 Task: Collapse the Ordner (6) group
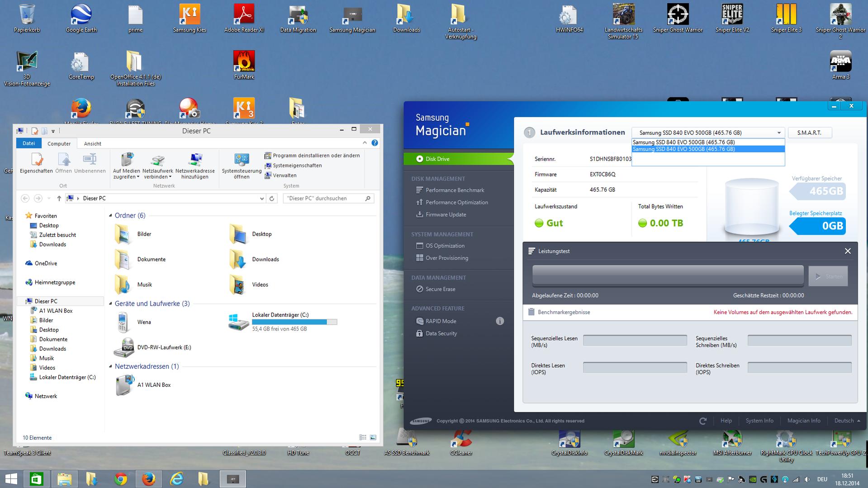(x=111, y=215)
